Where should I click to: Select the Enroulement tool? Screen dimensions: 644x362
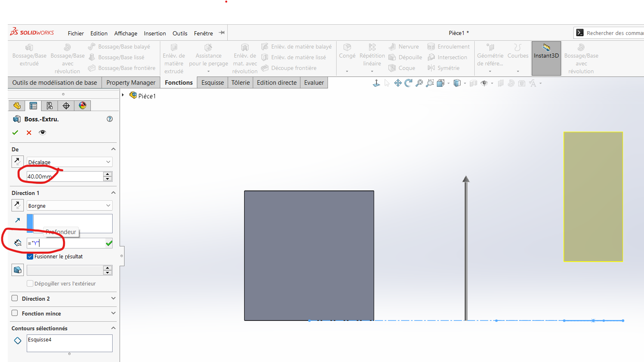(x=448, y=46)
